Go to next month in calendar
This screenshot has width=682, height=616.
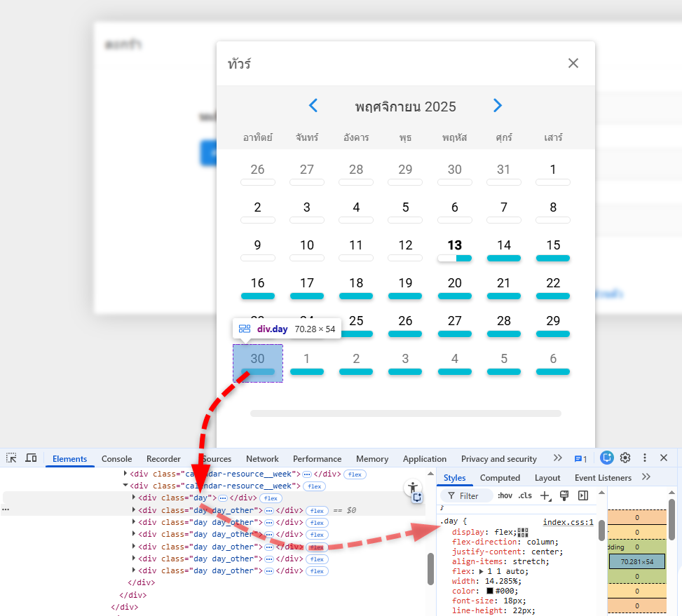coord(498,106)
